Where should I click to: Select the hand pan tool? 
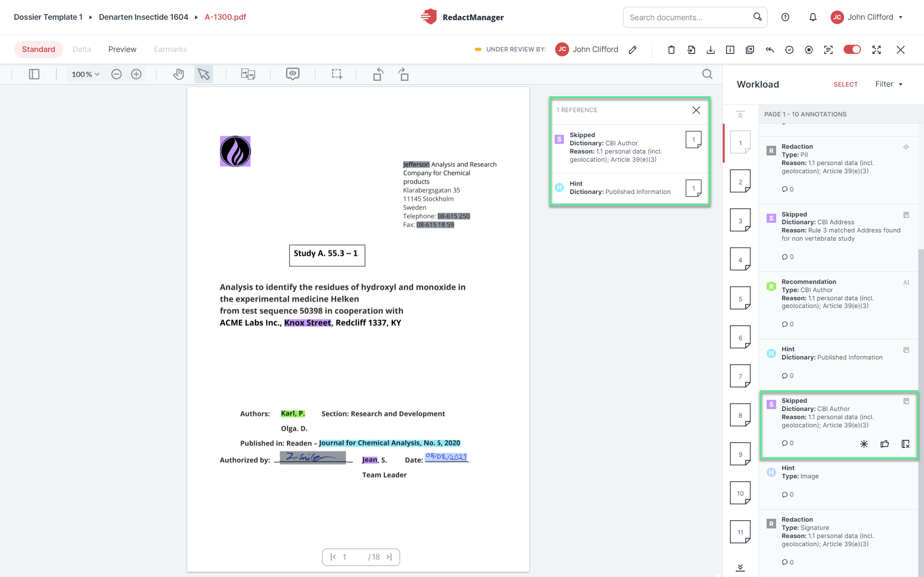click(179, 74)
